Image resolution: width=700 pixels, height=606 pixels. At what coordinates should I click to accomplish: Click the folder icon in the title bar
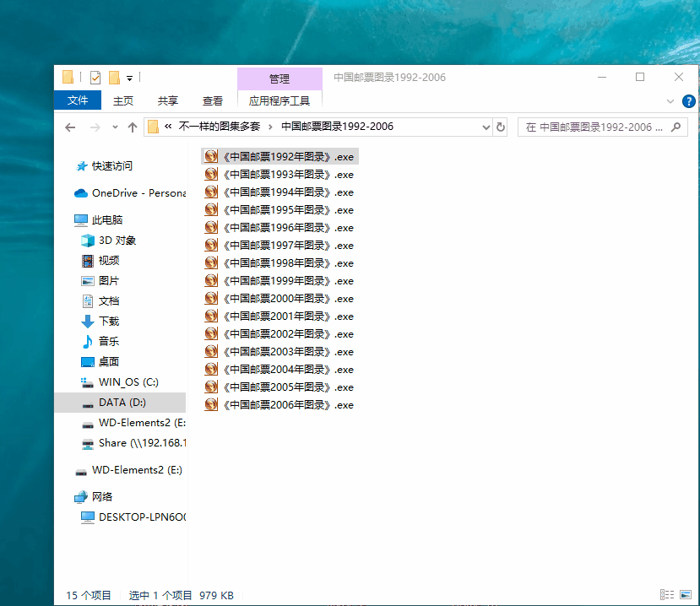[x=68, y=77]
